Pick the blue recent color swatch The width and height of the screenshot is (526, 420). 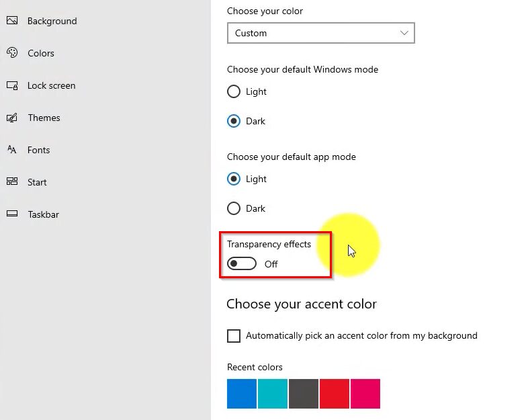coord(242,394)
